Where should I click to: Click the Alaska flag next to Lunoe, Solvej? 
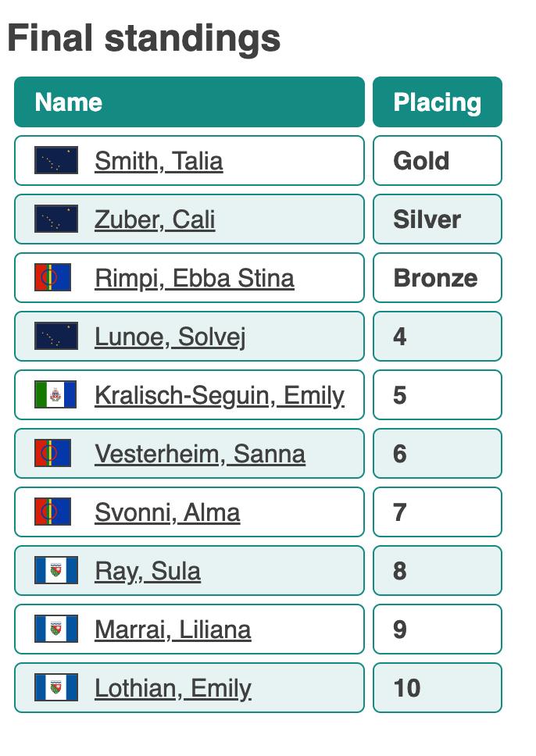[56, 337]
